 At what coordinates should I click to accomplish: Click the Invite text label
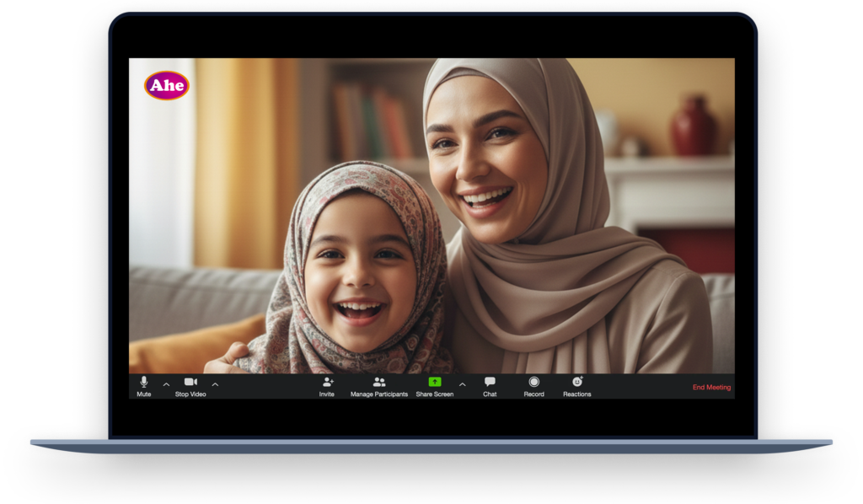click(x=327, y=394)
